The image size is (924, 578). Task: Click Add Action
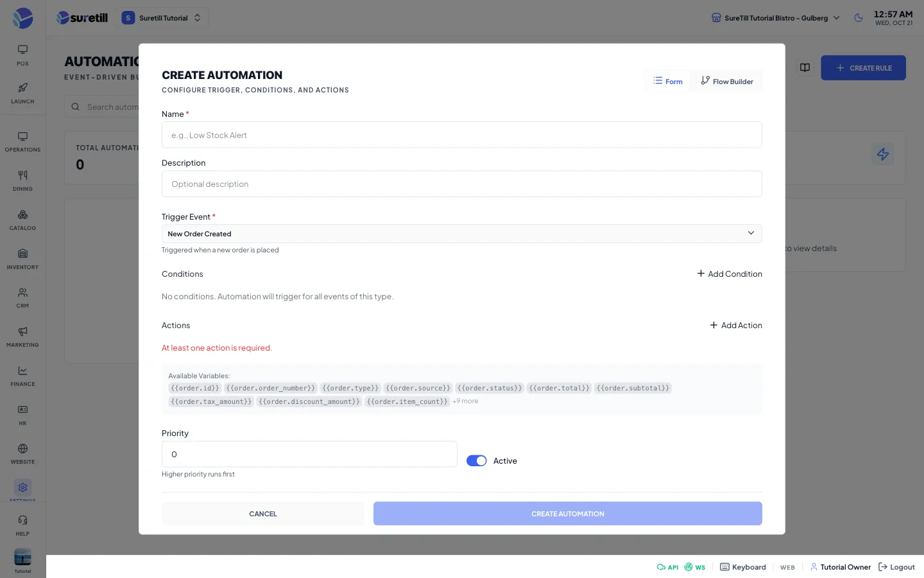coord(736,325)
